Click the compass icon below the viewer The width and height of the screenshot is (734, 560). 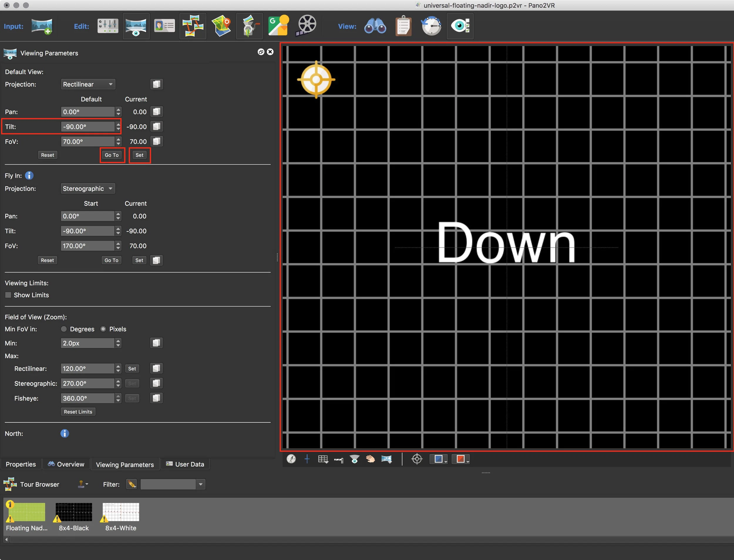291,459
